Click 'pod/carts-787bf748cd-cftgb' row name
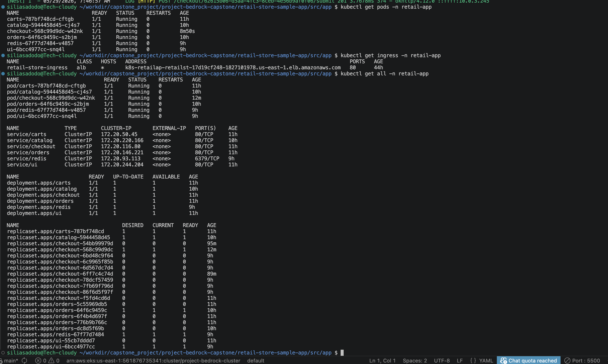 [x=46, y=86]
